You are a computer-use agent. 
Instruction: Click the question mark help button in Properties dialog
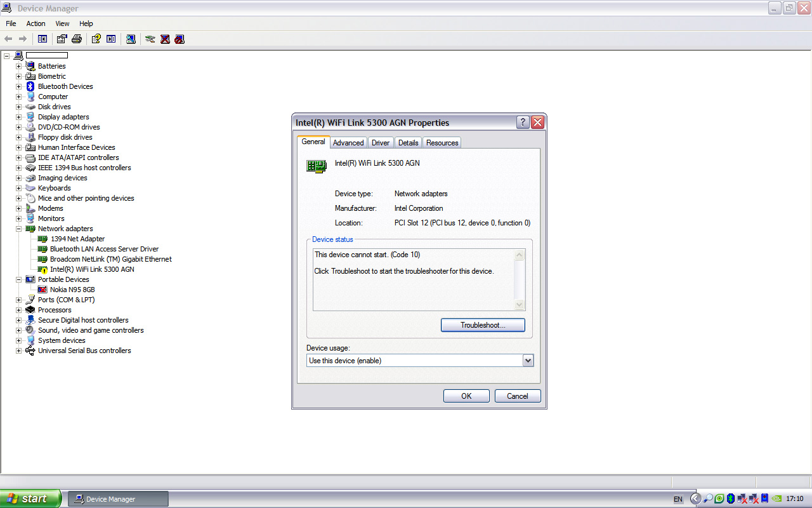523,123
